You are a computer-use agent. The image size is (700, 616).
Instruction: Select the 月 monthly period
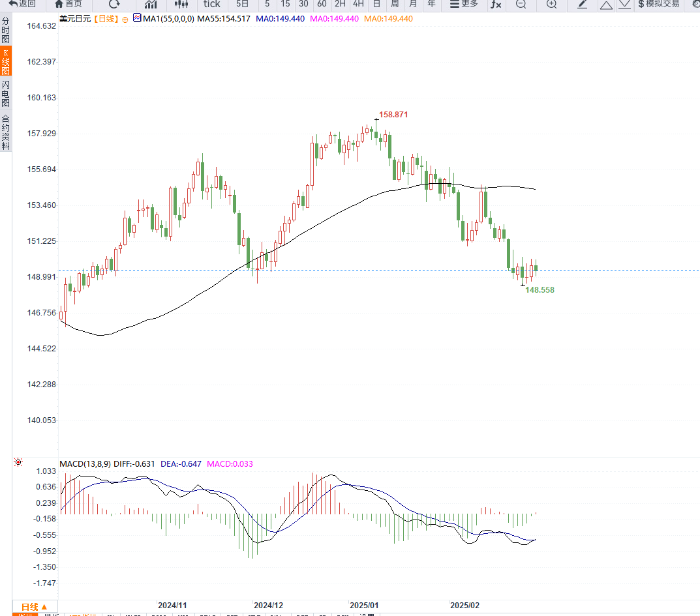pos(413,4)
